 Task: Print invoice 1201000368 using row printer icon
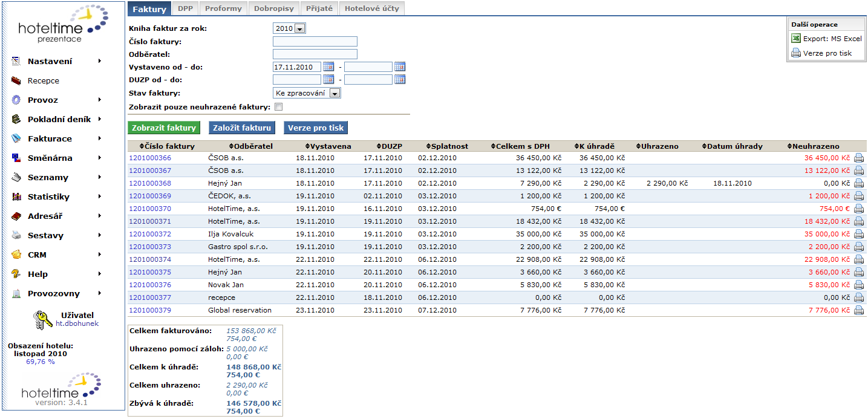click(859, 183)
